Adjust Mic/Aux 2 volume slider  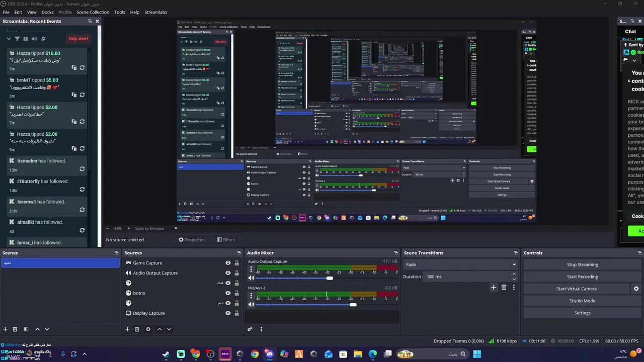tap(353, 304)
